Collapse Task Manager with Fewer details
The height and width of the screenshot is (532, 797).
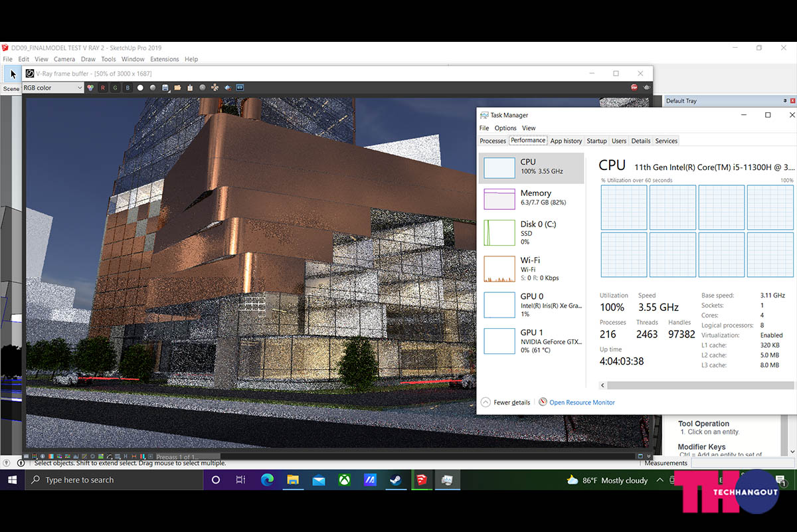pos(505,402)
